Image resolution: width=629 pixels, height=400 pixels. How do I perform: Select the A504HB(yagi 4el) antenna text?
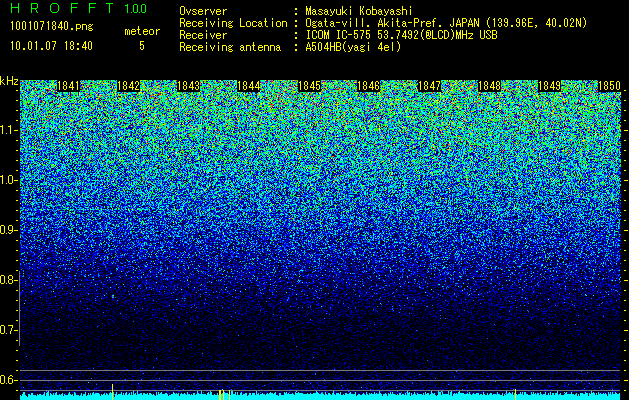pyautogui.click(x=353, y=47)
